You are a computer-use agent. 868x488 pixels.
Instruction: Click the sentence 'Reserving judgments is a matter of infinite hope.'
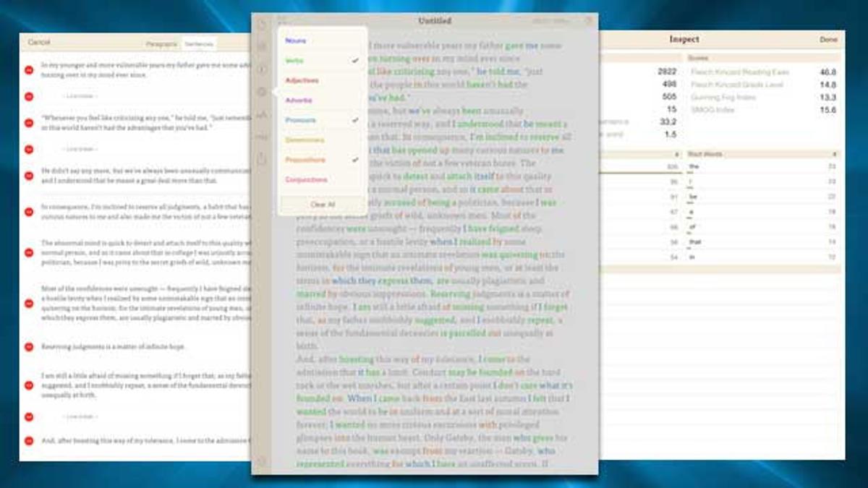click(x=113, y=347)
